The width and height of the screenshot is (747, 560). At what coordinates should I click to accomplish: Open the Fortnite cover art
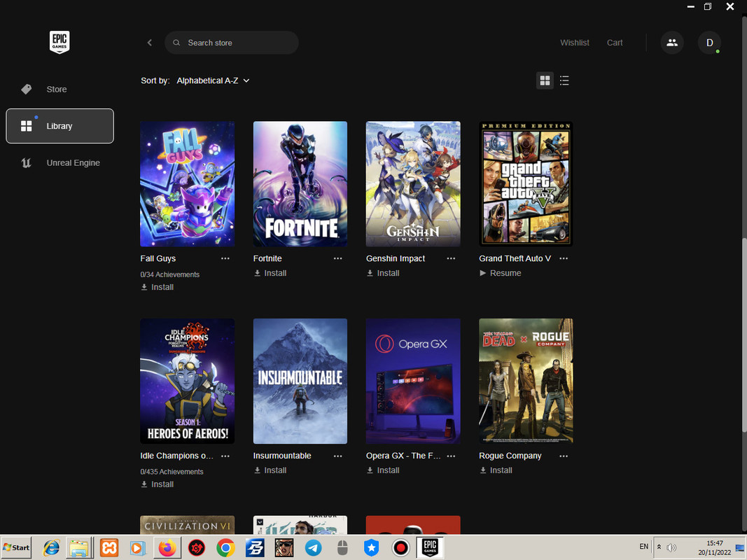click(x=300, y=184)
